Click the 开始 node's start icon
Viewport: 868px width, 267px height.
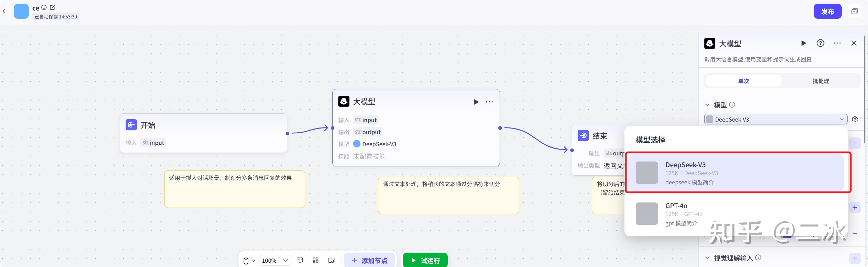pyautogui.click(x=131, y=125)
